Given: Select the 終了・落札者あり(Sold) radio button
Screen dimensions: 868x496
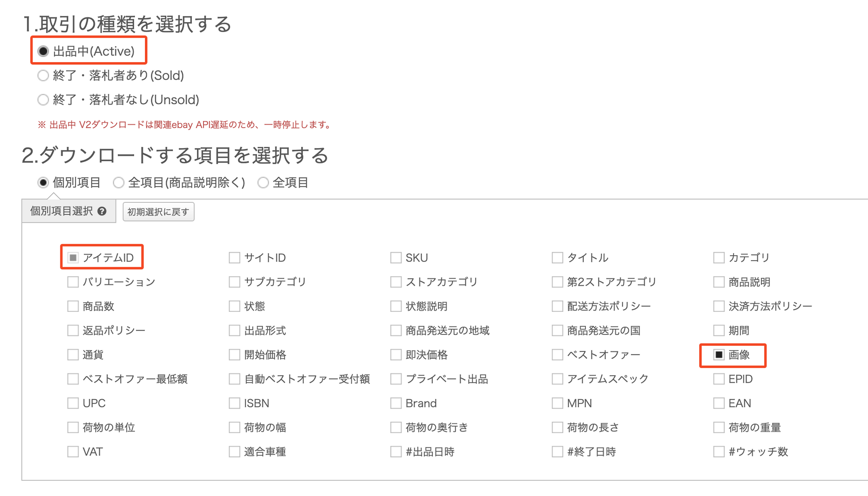Looking at the screenshot, I should click(43, 76).
